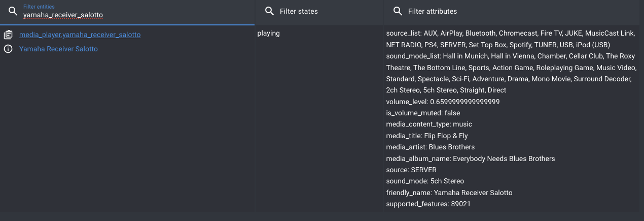644x221 pixels.
Task: Select the "playing" state value
Action: 268,34
